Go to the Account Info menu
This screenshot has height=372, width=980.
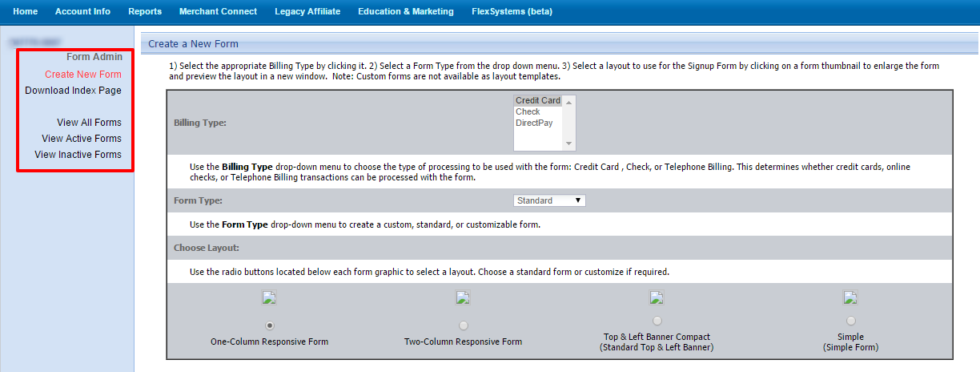click(x=83, y=11)
